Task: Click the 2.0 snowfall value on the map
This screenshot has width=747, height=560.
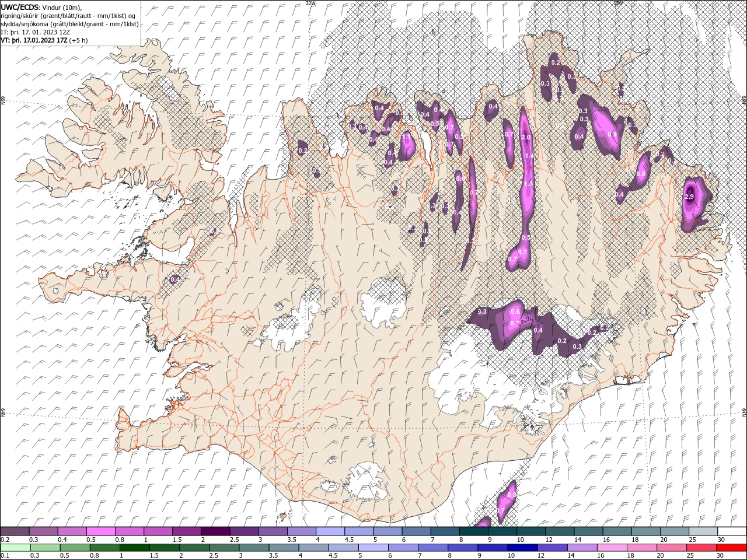Action: coord(526,137)
